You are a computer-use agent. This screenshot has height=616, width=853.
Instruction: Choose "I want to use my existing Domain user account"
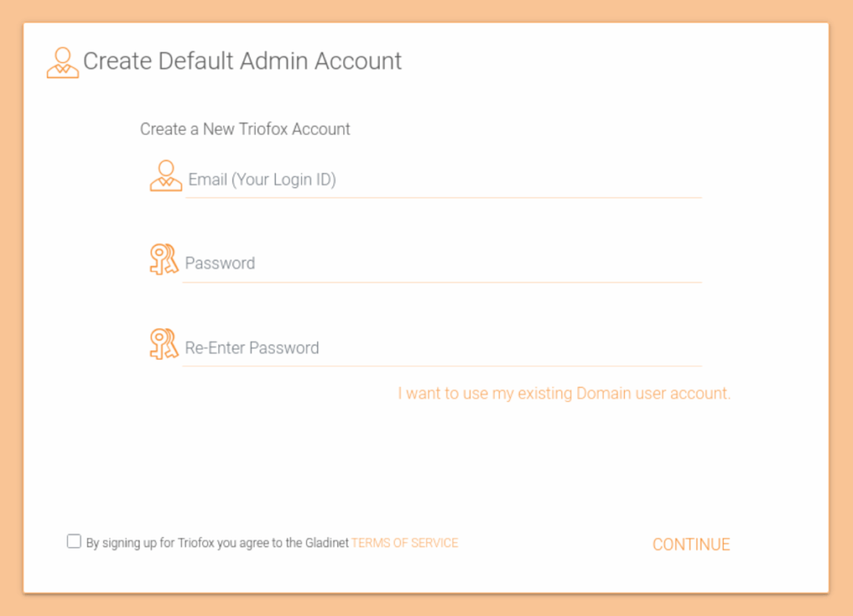[564, 393]
